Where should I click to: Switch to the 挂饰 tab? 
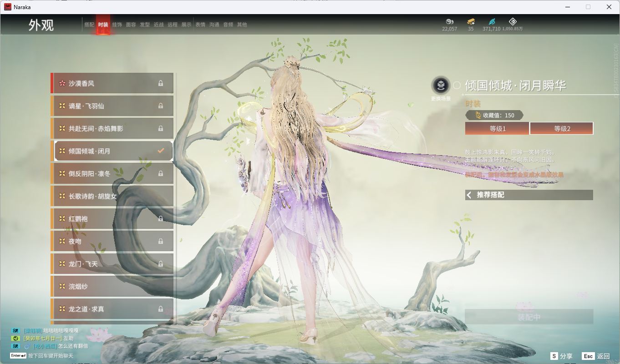117,25
